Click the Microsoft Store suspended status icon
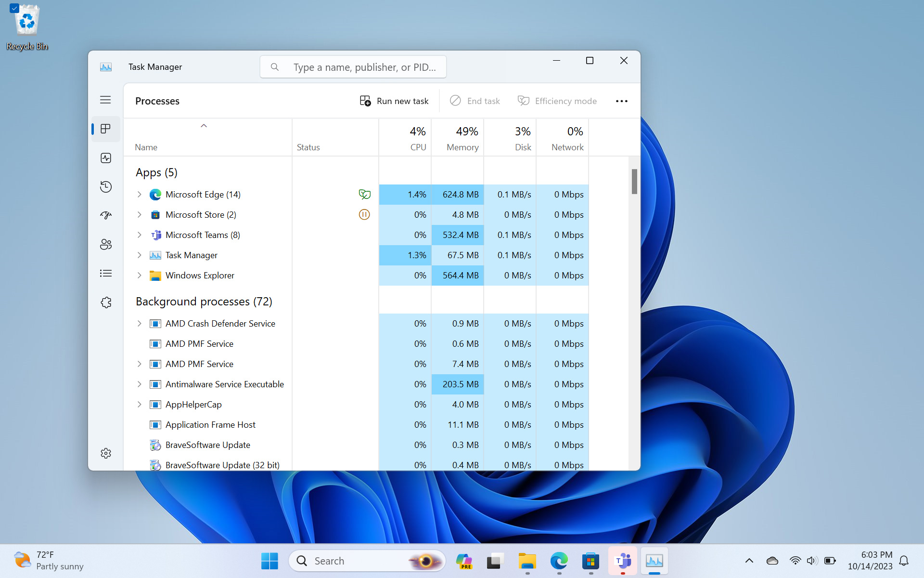 click(364, 215)
